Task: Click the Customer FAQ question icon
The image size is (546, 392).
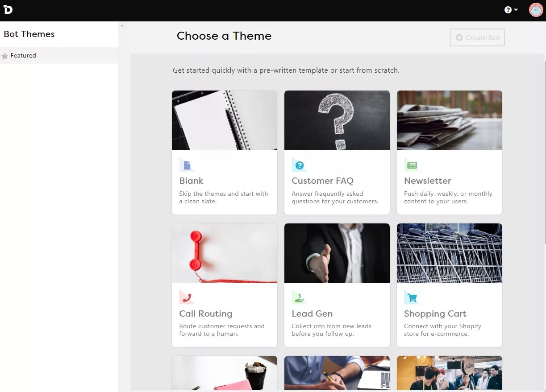Action: pyautogui.click(x=300, y=165)
